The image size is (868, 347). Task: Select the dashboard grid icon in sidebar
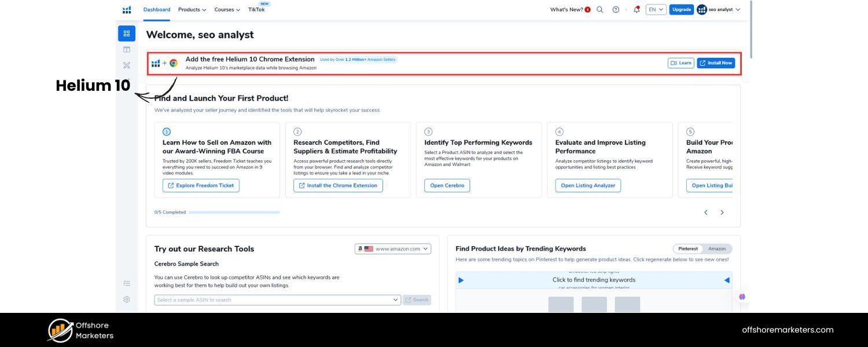tap(127, 34)
